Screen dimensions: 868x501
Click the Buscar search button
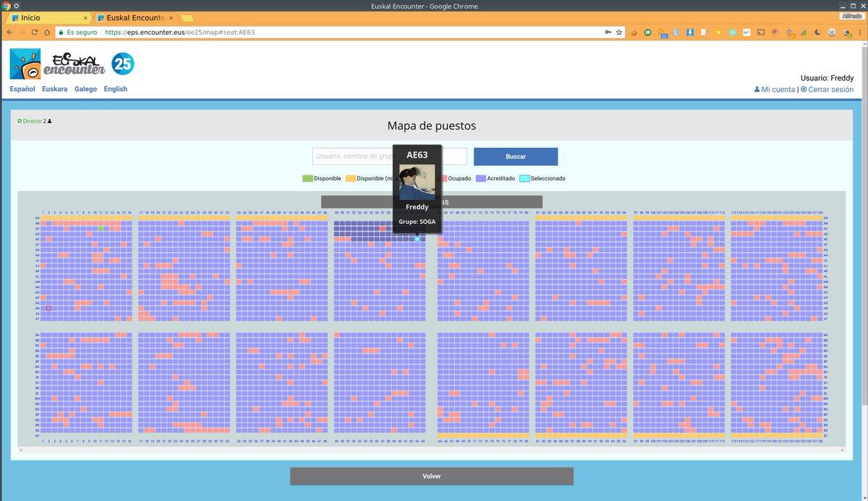click(516, 156)
